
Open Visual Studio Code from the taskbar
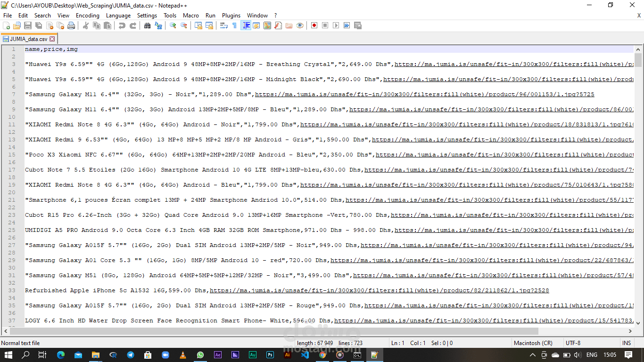tap(305, 354)
